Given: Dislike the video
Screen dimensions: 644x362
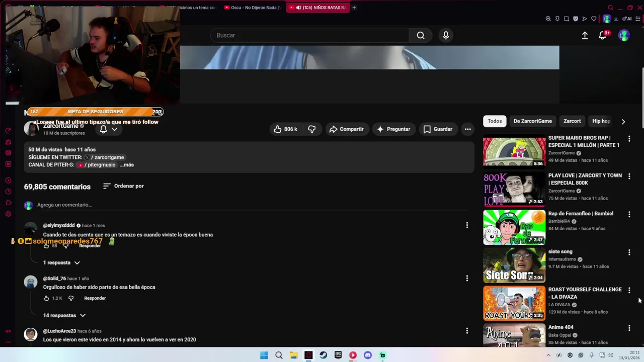Looking at the screenshot, I should (312, 129).
